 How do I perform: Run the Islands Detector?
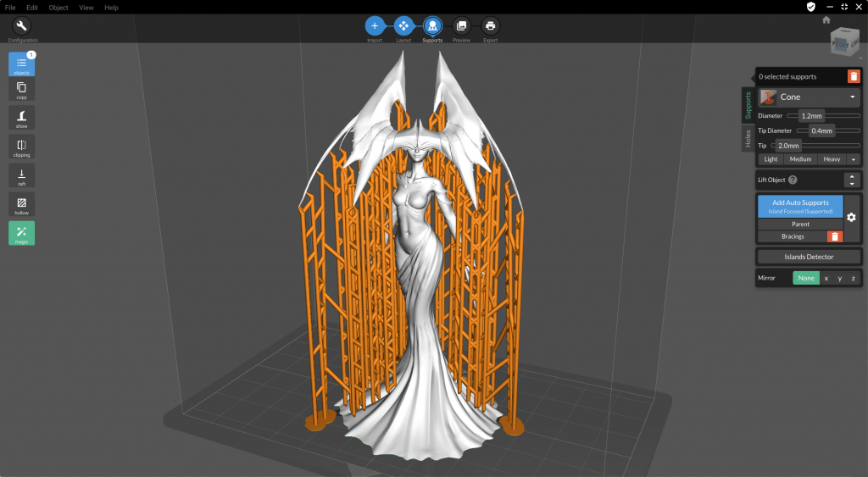[808, 257]
